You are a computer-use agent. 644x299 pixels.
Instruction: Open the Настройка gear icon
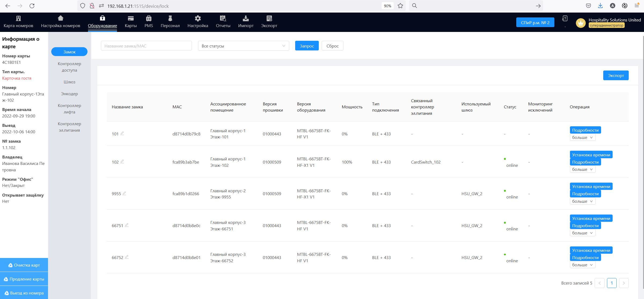click(198, 19)
